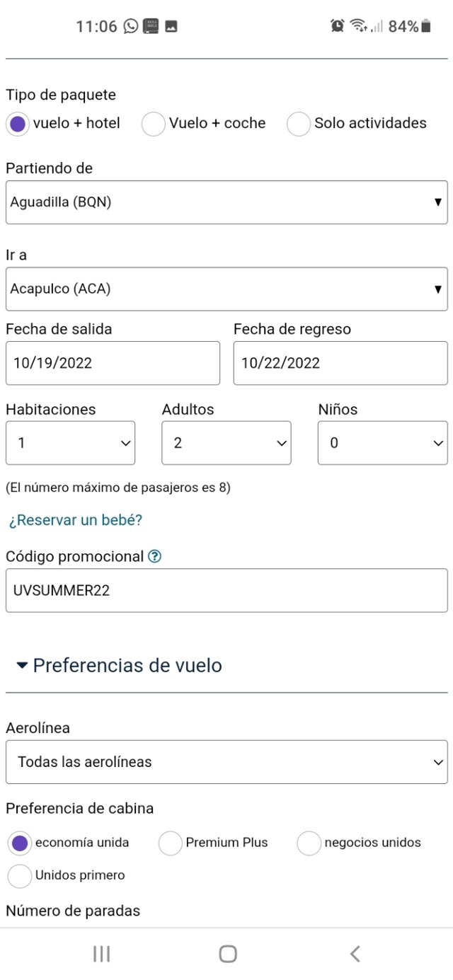Choose the "Solo actividades" radio option
Image resolution: width=453 pixels, height=980 pixels.
tap(299, 124)
